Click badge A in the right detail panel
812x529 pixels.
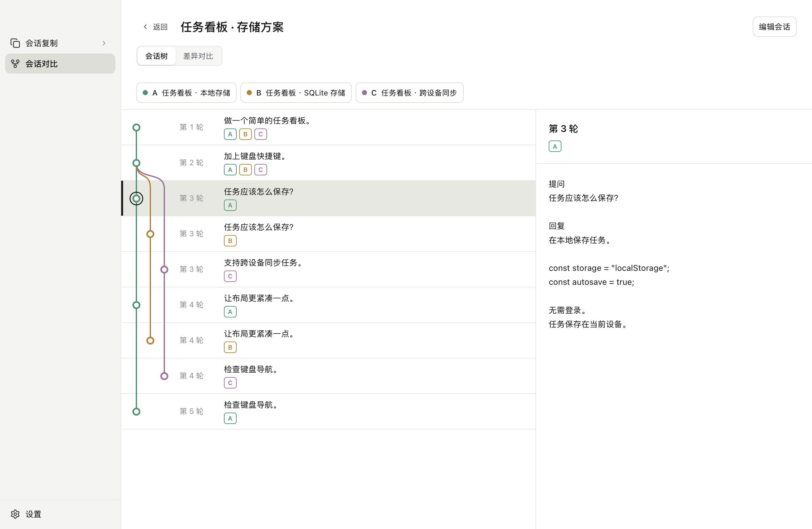coord(555,146)
